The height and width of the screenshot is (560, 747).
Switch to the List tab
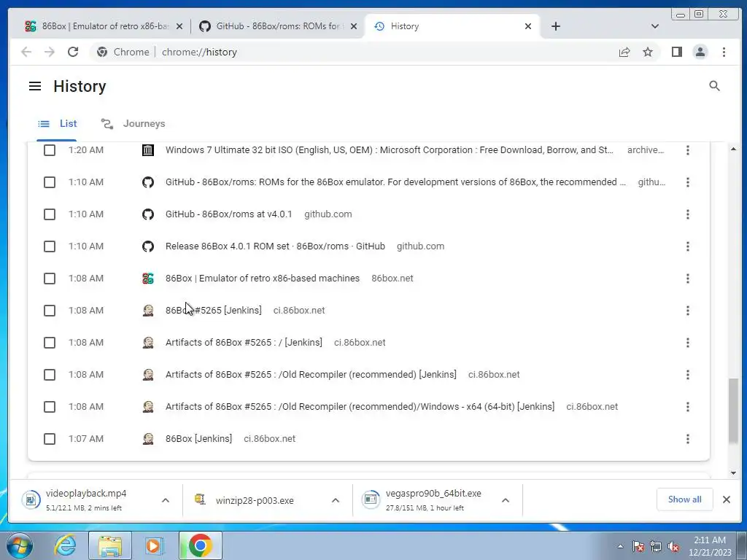pyautogui.click(x=57, y=124)
